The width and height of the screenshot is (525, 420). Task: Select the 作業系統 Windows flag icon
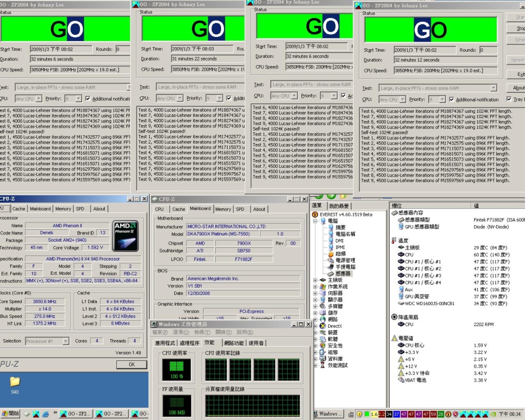pyautogui.click(x=323, y=286)
